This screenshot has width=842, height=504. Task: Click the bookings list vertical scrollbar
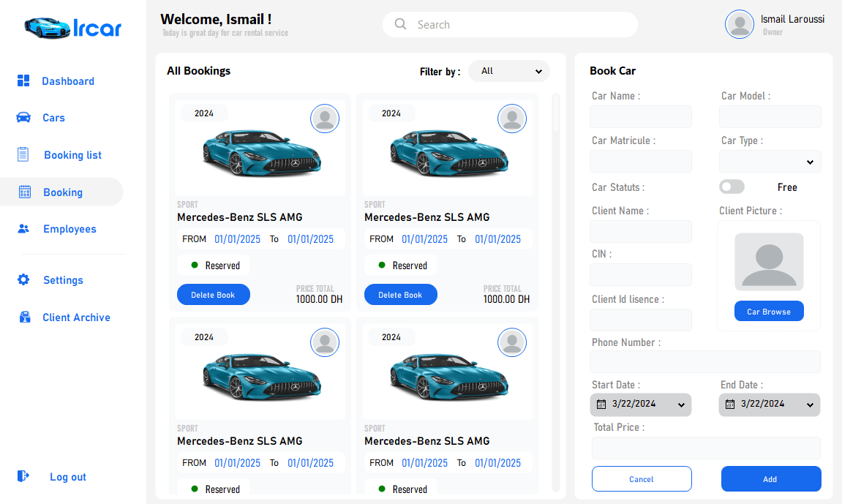point(556,293)
